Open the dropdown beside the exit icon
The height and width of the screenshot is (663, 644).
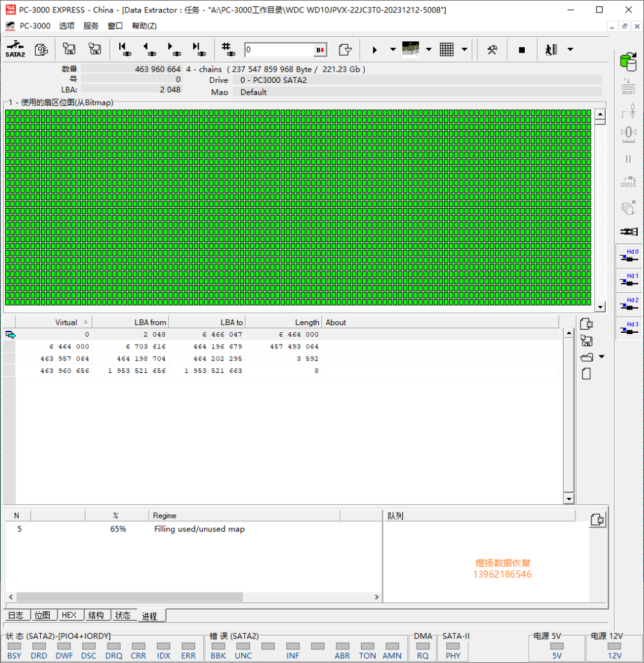coord(570,49)
